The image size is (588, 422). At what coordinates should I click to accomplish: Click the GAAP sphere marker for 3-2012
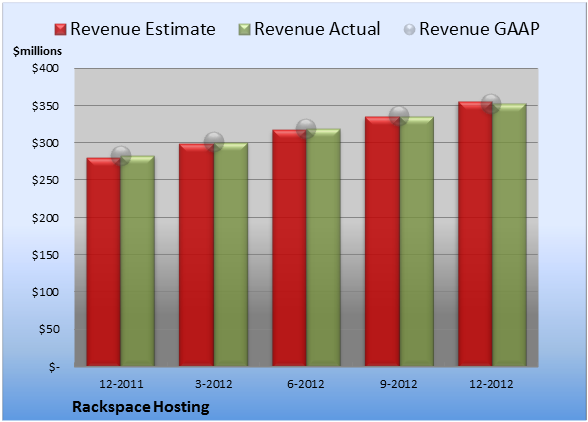click(x=214, y=142)
